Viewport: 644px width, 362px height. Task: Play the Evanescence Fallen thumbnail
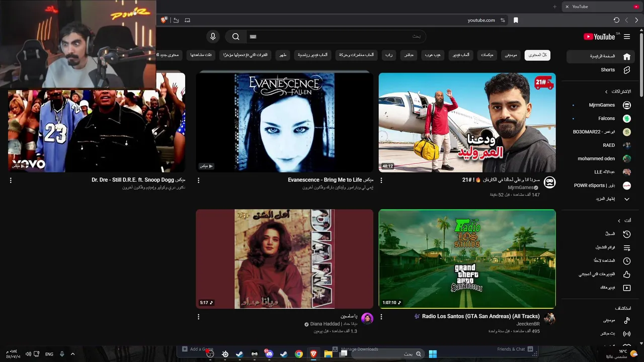[285, 122]
